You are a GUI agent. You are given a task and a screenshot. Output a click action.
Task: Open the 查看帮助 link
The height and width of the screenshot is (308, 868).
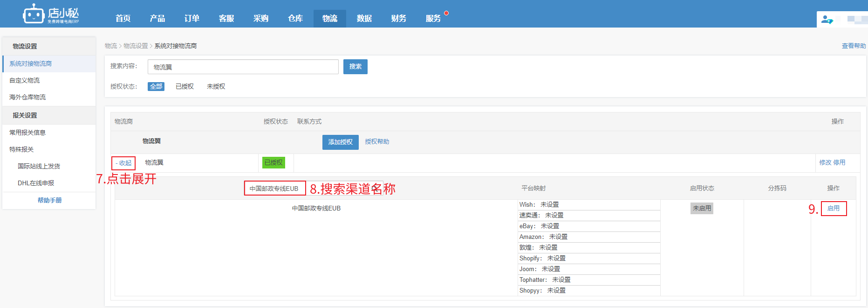(x=854, y=46)
